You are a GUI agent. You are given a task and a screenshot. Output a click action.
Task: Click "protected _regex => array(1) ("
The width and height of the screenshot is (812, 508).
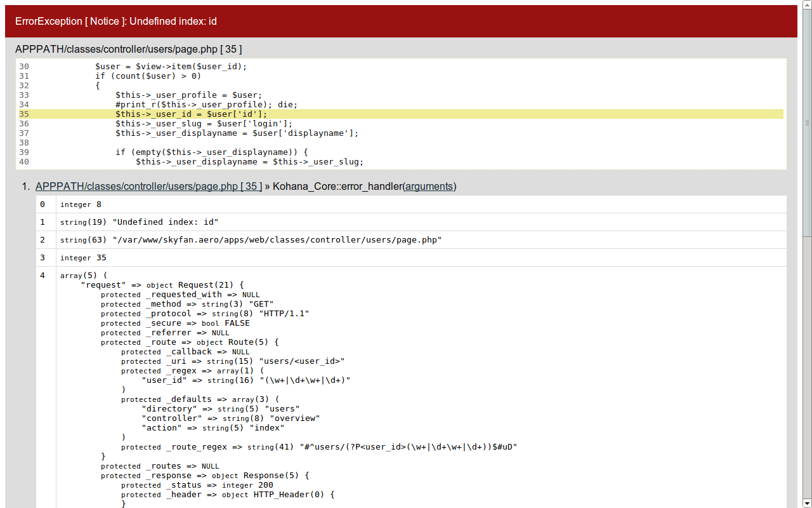coord(192,371)
